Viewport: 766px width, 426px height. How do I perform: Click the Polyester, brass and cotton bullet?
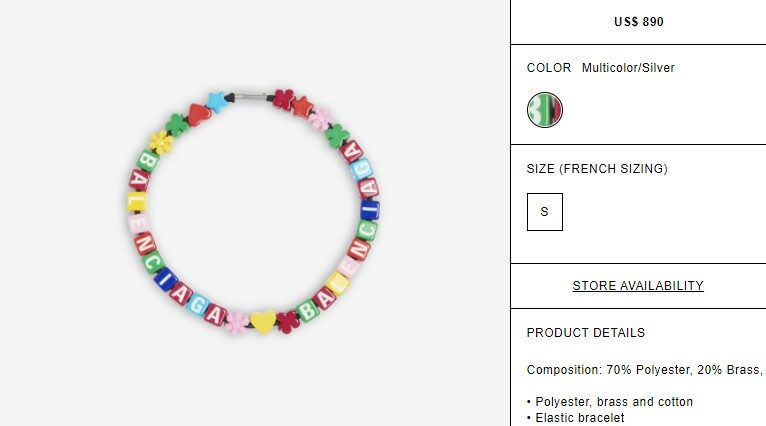pos(610,402)
